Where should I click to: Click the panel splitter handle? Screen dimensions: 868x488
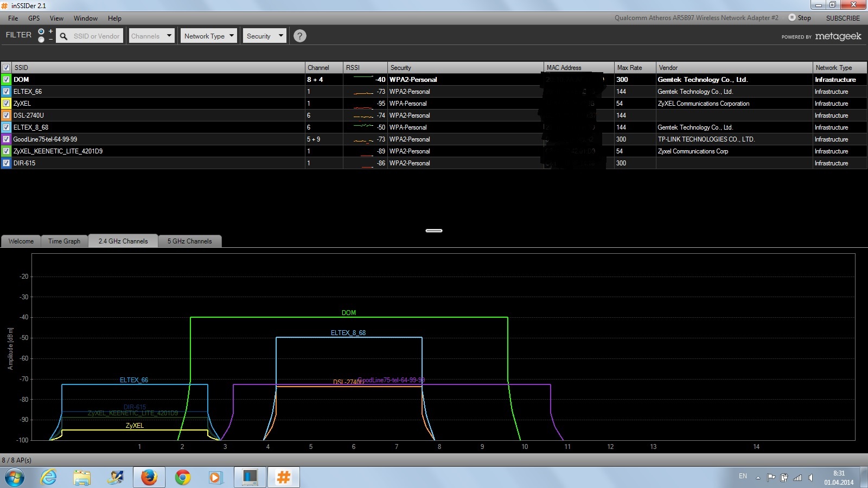434,230
